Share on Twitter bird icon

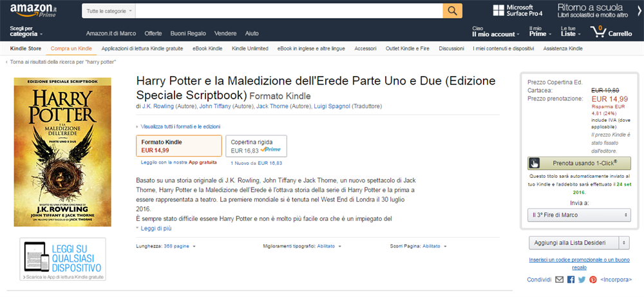click(582, 280)
